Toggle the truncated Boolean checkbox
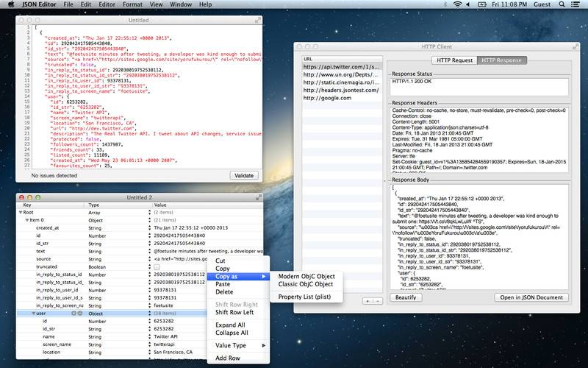588x368 pixels. click(x=157, y=266)
